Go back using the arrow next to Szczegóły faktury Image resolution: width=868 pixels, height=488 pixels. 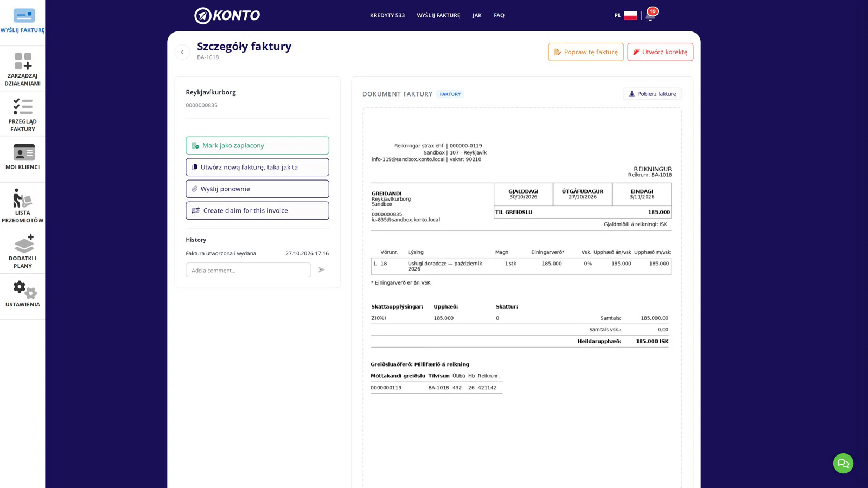pos(182,52)
